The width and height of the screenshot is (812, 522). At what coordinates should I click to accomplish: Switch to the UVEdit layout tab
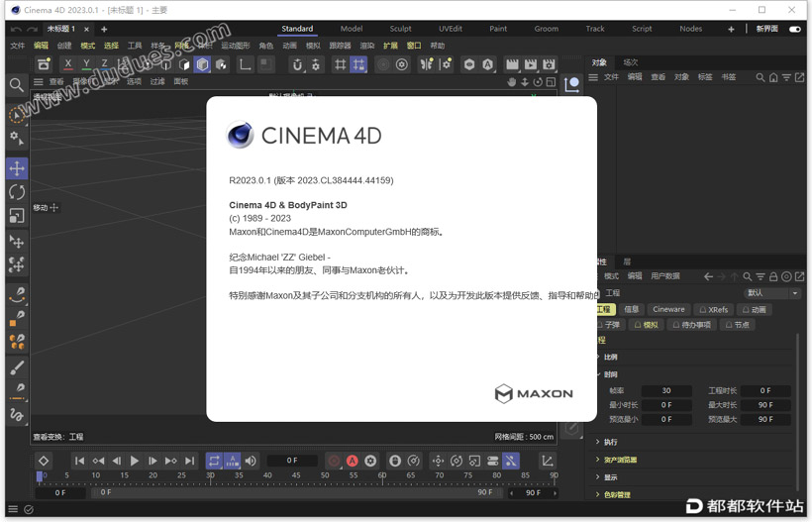pyautogui.click(x=451, y=29)
